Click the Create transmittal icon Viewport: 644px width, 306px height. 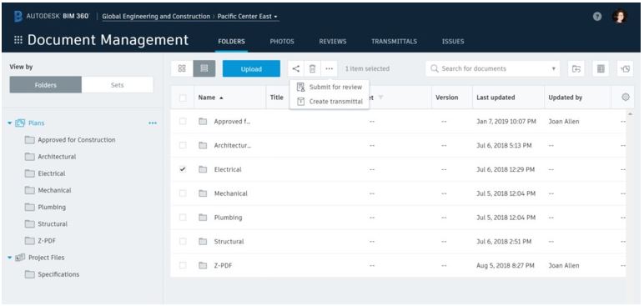[300, 102]
